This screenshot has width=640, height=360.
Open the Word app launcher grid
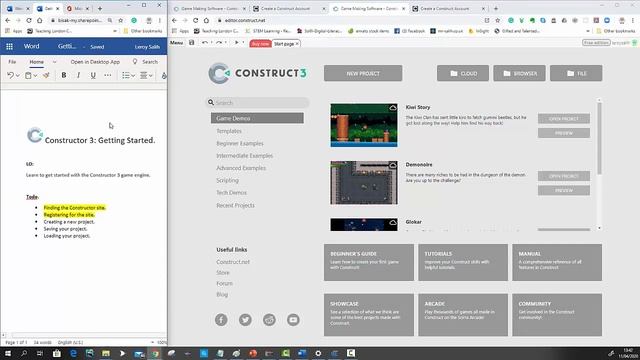coord(9,47)
